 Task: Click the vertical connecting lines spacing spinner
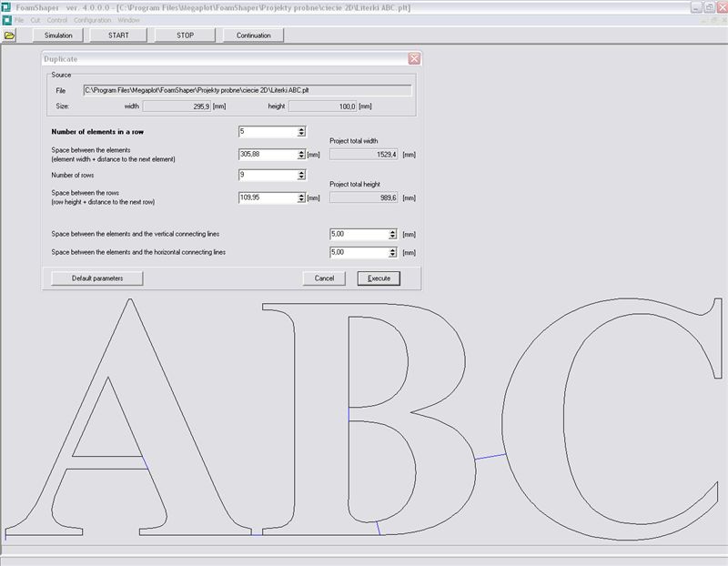(x=392, y=234)
